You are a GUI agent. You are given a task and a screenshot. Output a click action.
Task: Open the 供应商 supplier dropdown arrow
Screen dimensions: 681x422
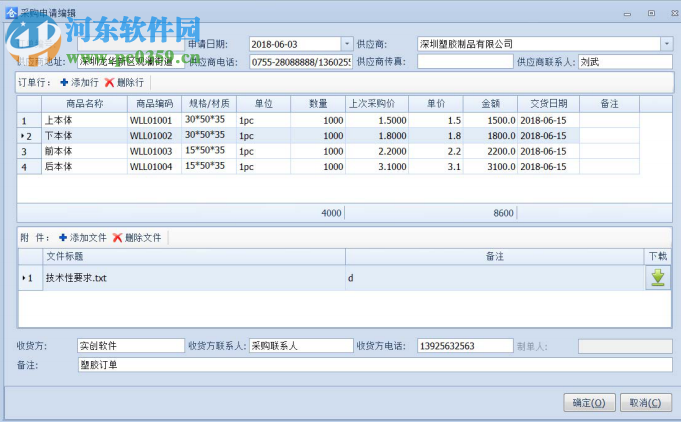667,44
